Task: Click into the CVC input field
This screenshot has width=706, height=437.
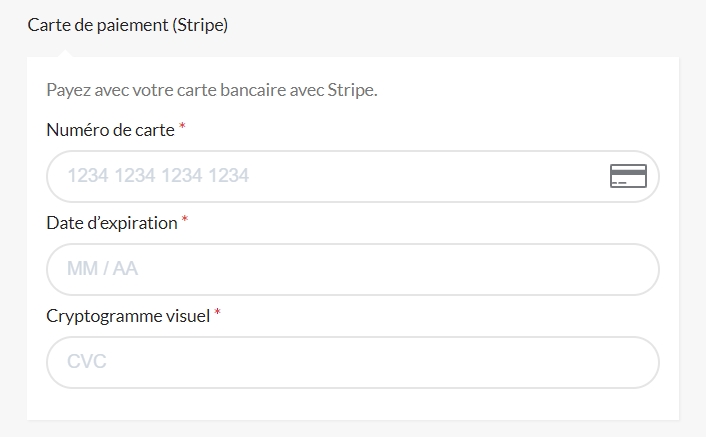Action: click(x=353, y=362)
